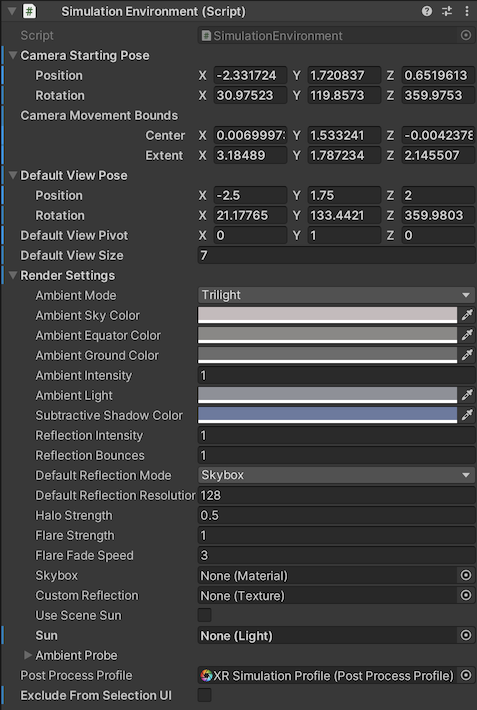Click the XR Simulation Profile asset icon
Screen dimensions: 477x710
(206, 676)
